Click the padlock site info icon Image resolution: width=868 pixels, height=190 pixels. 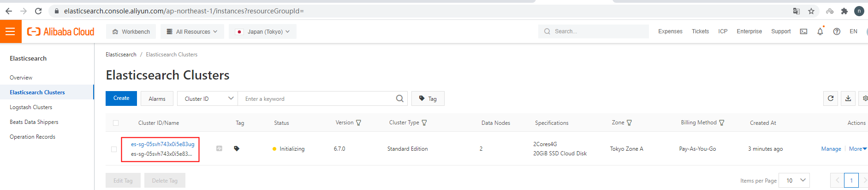pos(57,11)
